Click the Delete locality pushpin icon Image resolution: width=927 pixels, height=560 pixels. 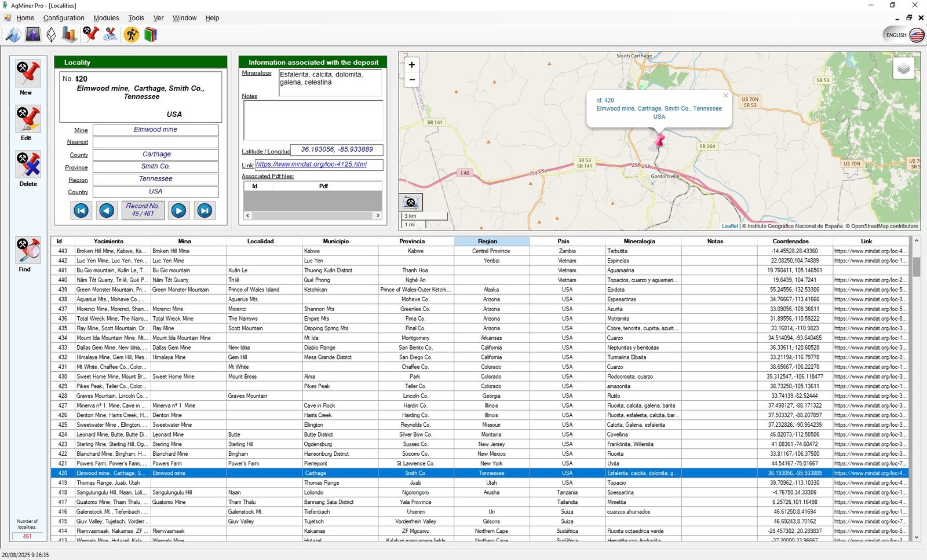click(28, 165)
